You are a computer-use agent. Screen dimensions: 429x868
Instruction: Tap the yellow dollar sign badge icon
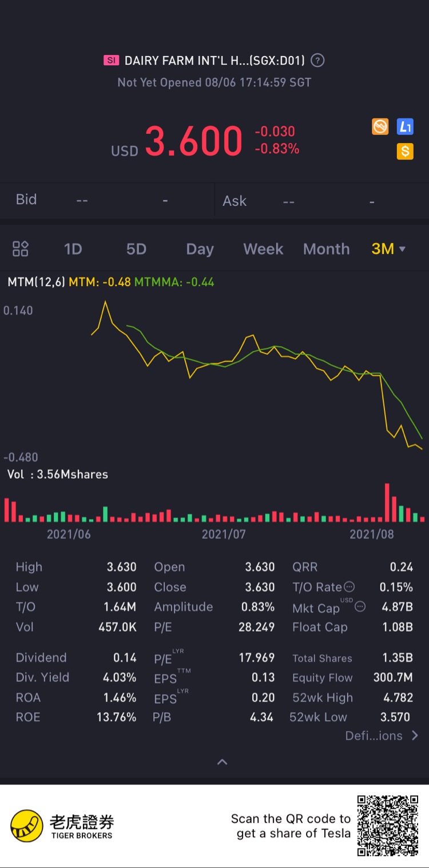point(405,151)
